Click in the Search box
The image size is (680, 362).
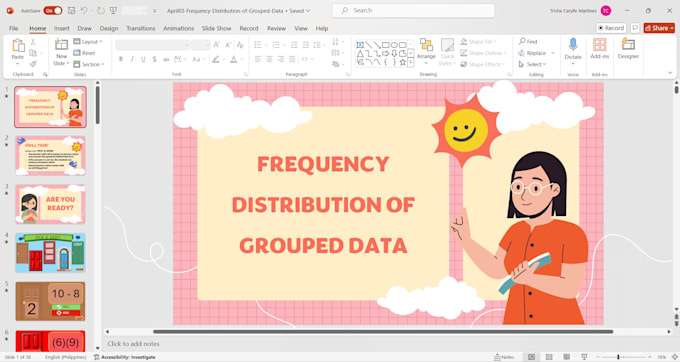point(413,10)
